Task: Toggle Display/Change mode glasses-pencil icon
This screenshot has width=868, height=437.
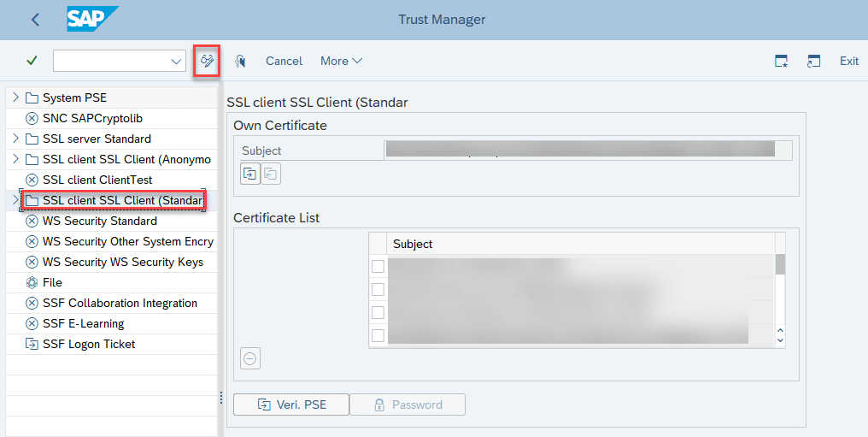Action: [x=207, y=61]
